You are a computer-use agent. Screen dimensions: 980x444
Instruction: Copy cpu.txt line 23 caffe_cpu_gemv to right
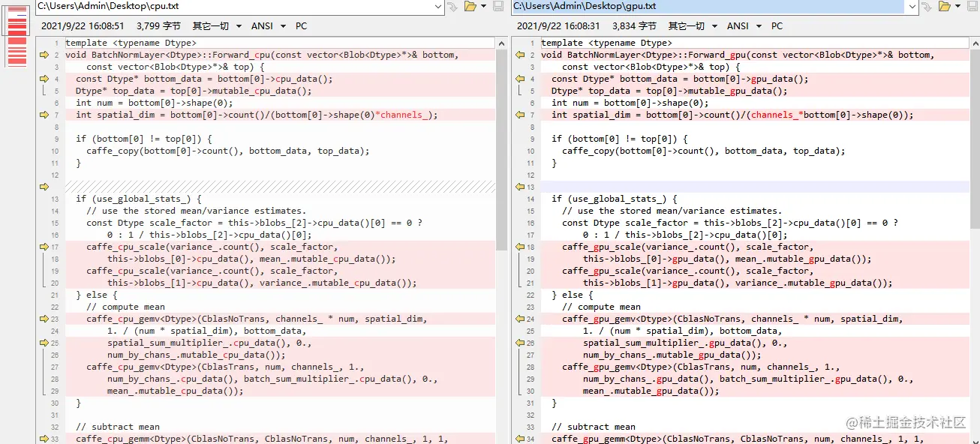pyautogui.click(x=43, y=319)
